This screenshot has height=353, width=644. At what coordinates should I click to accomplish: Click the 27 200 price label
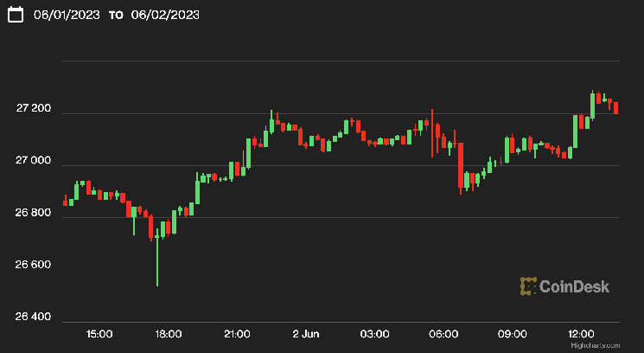[33, 110]
